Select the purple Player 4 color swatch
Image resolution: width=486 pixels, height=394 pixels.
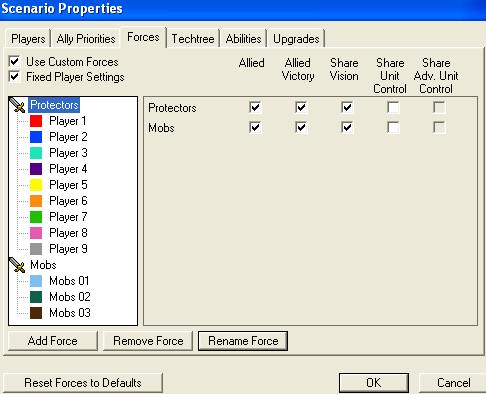click(x=36, y=169)
